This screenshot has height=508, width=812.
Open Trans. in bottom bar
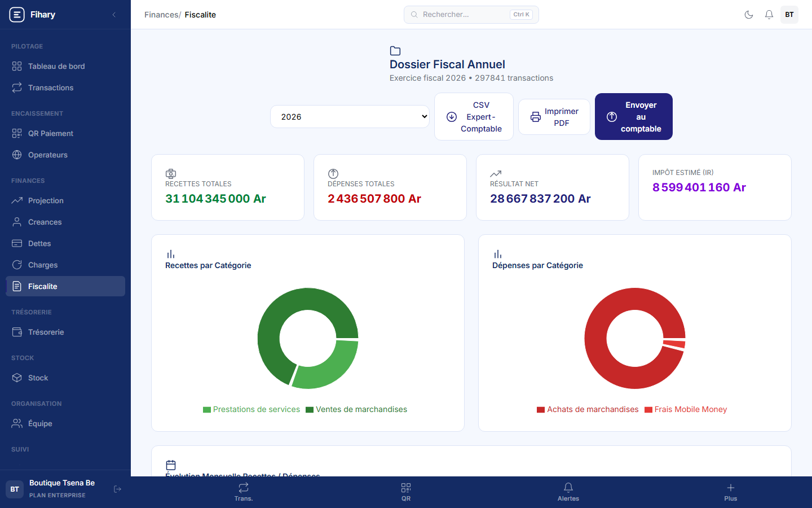click(x=244, y=492)
